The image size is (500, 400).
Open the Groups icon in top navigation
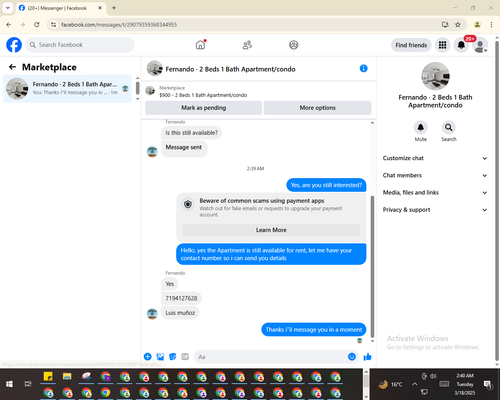pos(294,45)
